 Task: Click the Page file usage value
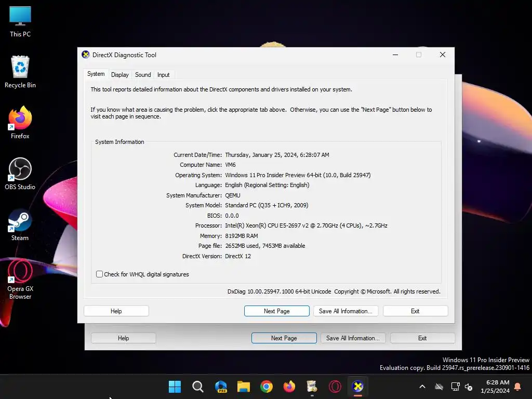point(265,246)
